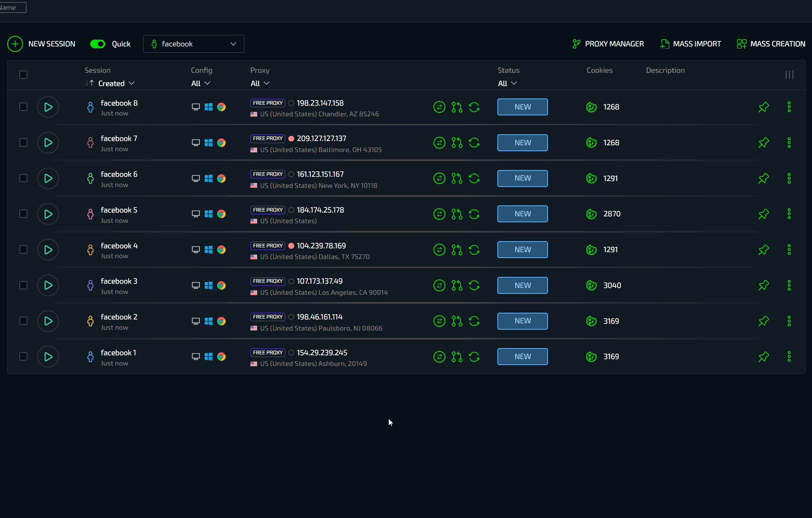Click the column settings icon in table header
The height and width of the screenshot is (518, 812).
789,75
